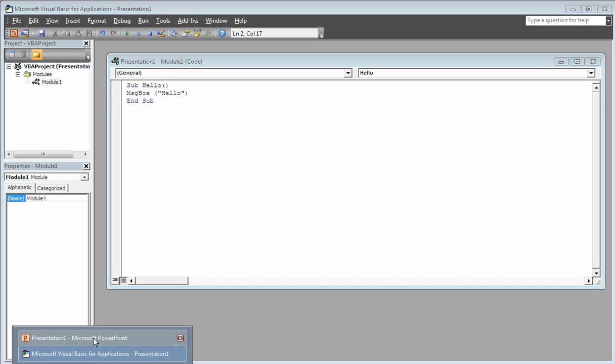The width and height of the screenshot is (615, 364).
Task: Click the Paste clipboard icon
Action: point(77,33)
